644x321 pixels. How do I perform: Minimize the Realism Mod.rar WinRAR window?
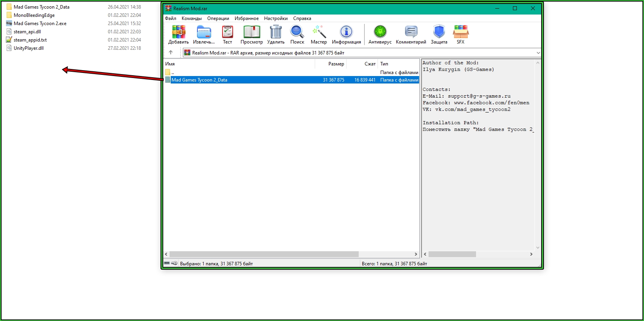[x=497, y=8]
